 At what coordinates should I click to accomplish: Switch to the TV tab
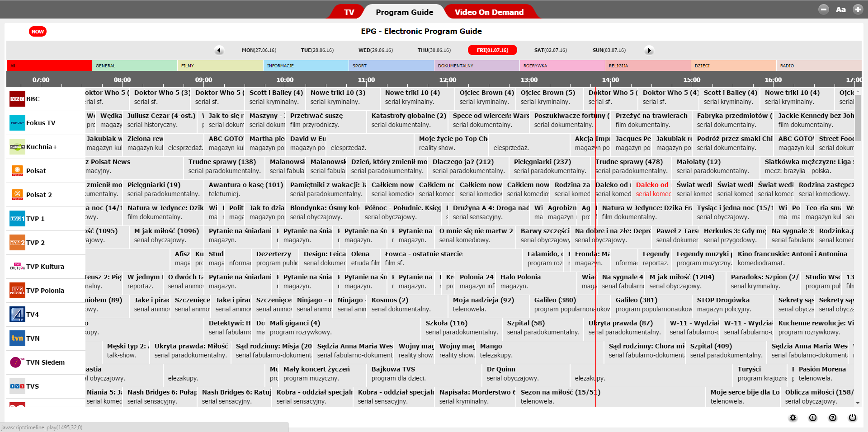pyautogui.click(x=349, y=12)
